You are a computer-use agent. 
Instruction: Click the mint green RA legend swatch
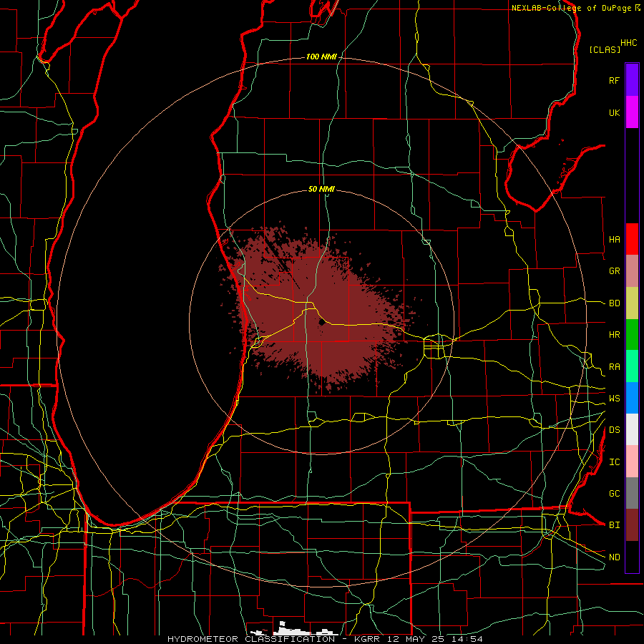pos(632,366)
